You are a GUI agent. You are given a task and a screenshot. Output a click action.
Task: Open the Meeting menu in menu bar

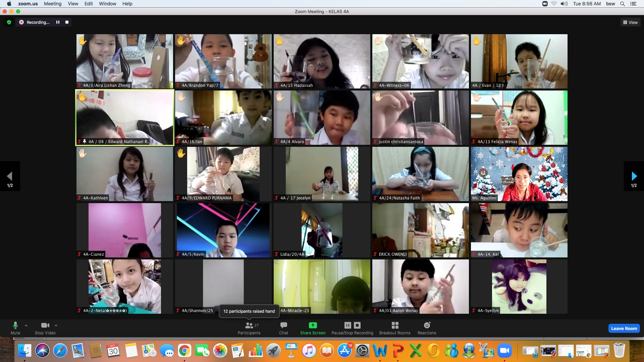[x=53, y=4]
